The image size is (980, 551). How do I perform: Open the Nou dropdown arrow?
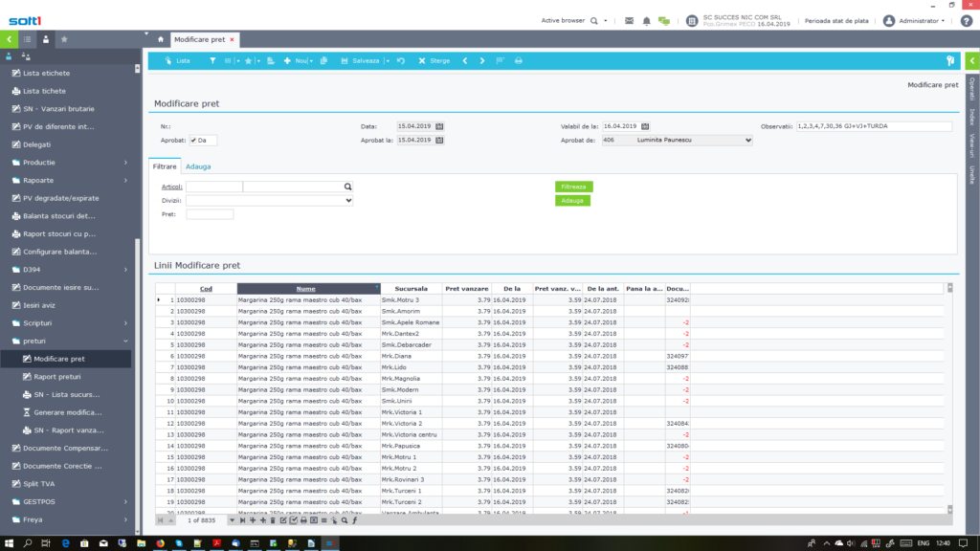click(311, 61)
